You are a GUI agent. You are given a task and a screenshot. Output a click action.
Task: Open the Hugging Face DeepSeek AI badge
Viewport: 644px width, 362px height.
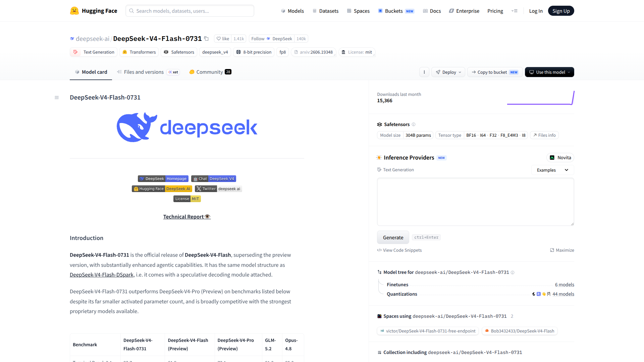coord(162,189)
